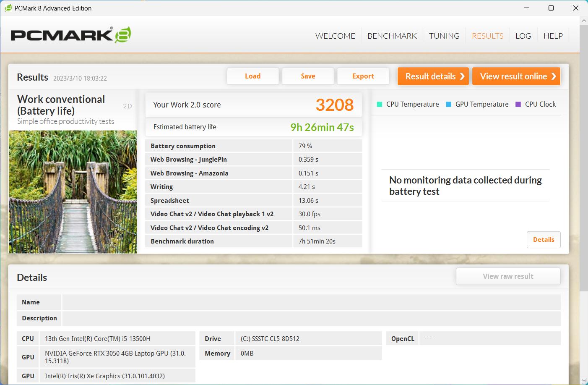
Task: Open the WELCOME tab
Action: (335, 36)
